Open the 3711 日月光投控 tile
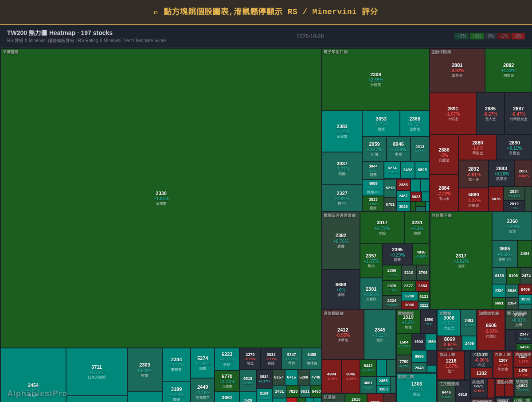This screenshot has height=402, width=532. (97, 372)
